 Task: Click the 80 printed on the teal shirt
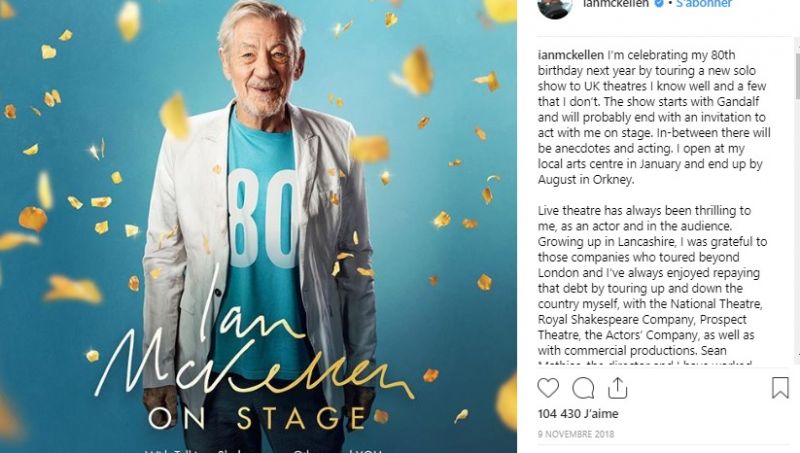click(263, 218)
